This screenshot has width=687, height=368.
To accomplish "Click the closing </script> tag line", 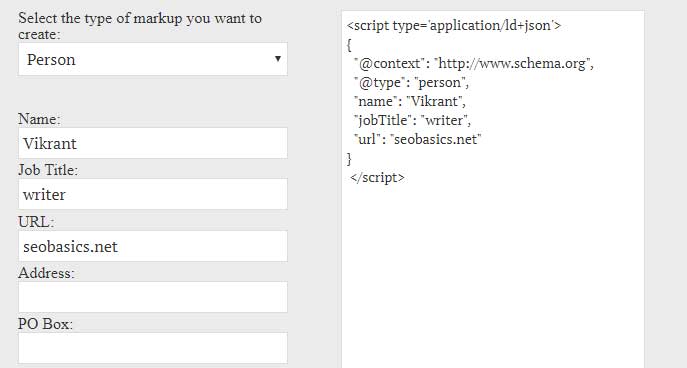I will click(378, 177).
